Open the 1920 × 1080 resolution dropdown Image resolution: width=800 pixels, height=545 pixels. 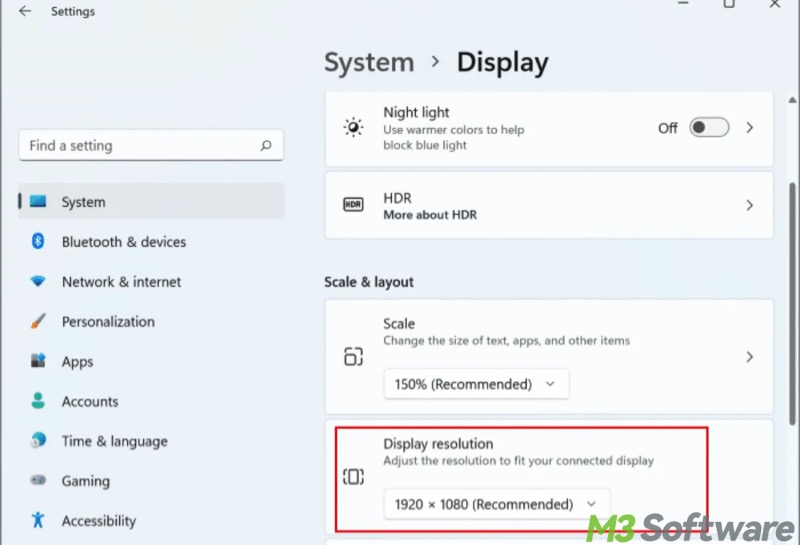click(x=496, y=504)
